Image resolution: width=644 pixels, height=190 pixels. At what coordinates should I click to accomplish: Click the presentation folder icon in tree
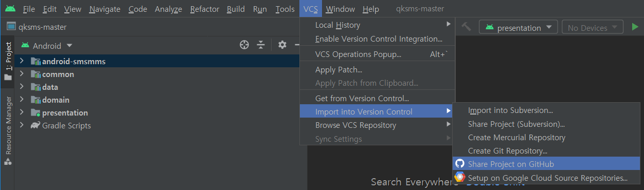click(35, 112)
